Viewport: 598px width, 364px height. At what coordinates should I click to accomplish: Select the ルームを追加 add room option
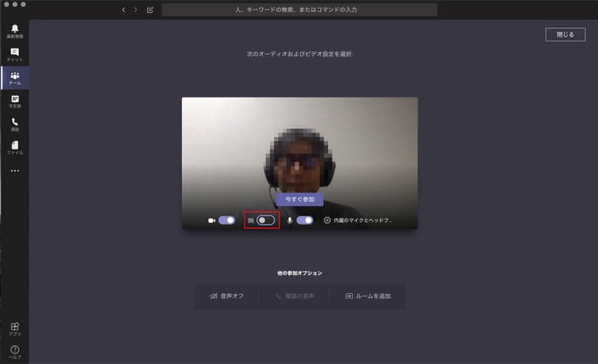[368, 296]
